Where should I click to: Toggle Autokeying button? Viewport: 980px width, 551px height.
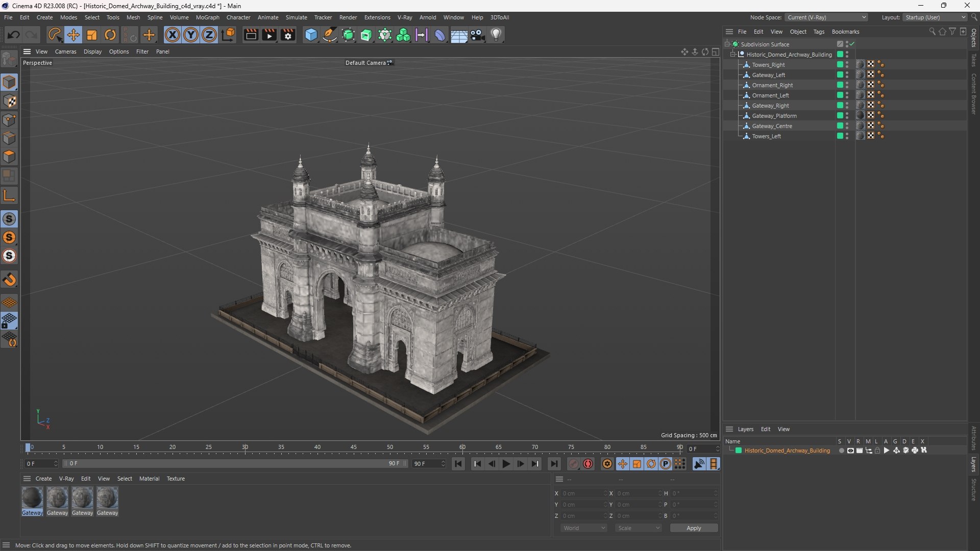point(588,464)
